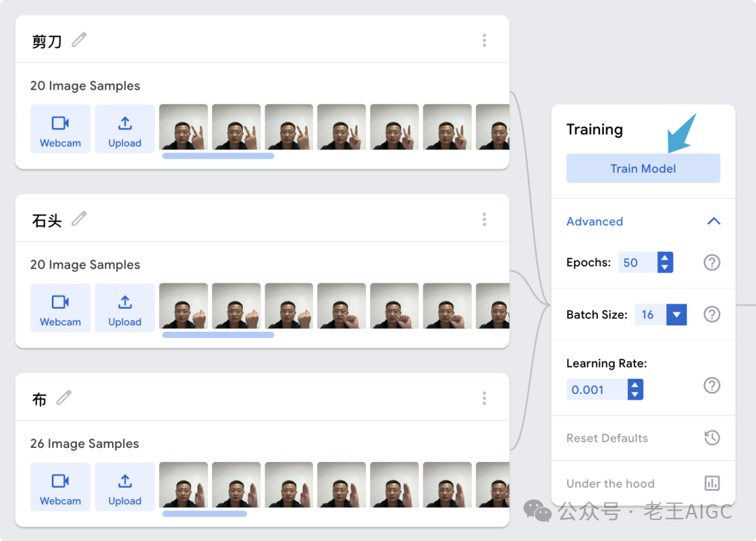Increase Learning Rate with up arrow
Screen dimensions: 756x541
tap(635, 385)
